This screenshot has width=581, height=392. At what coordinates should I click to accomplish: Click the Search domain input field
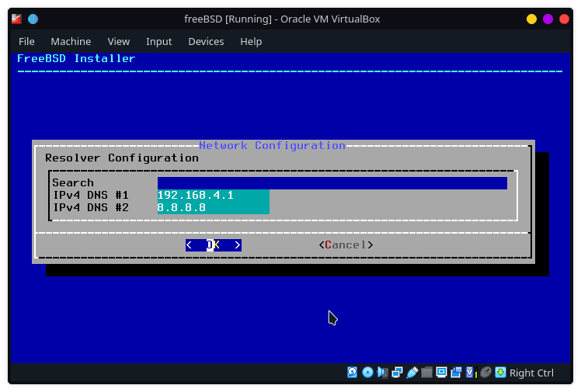332,183
